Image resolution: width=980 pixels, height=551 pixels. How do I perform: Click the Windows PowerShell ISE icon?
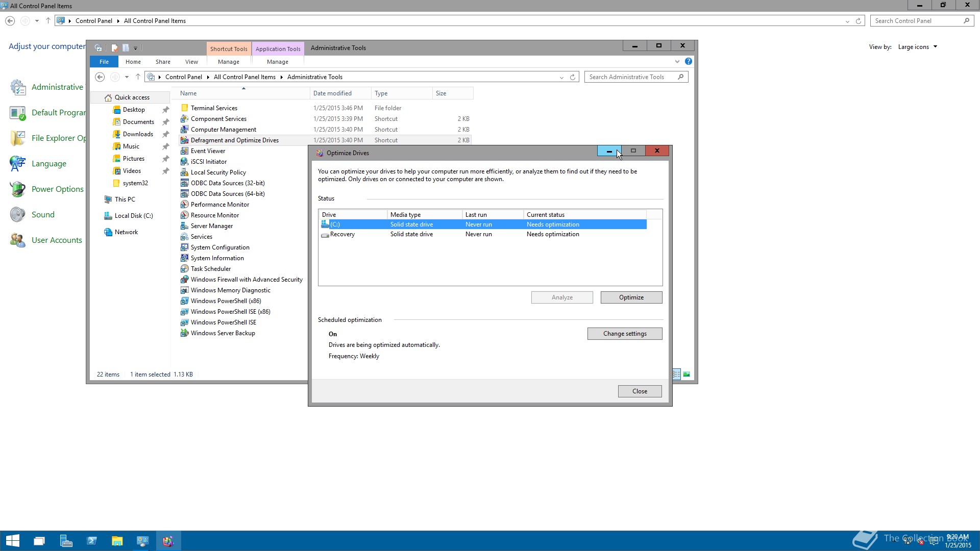click(185, 322)
